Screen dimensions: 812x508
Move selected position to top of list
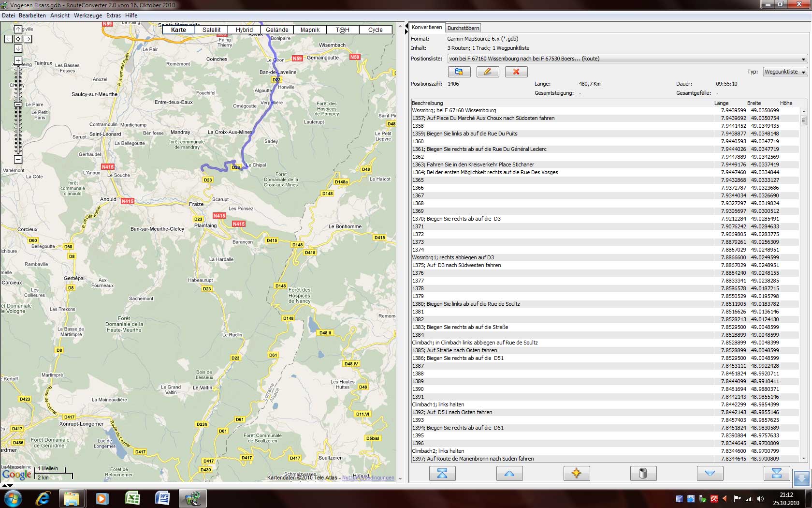[x=442, y=473]
